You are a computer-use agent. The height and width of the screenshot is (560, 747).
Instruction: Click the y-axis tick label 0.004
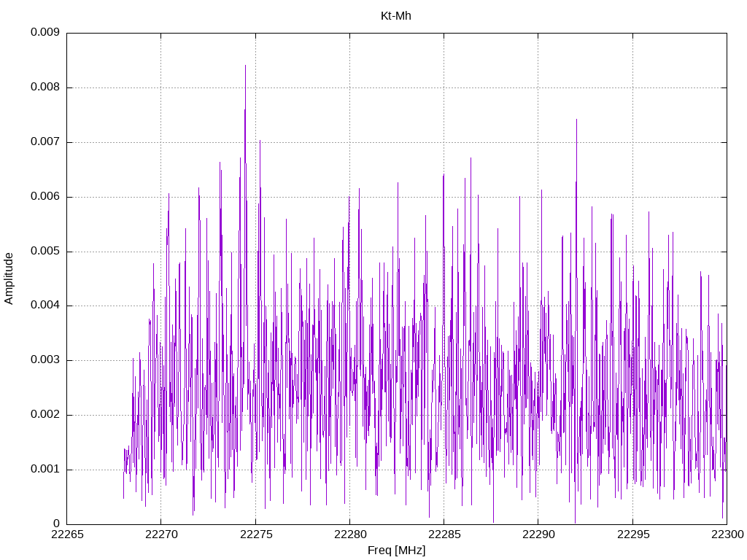[x=45, y=306]
